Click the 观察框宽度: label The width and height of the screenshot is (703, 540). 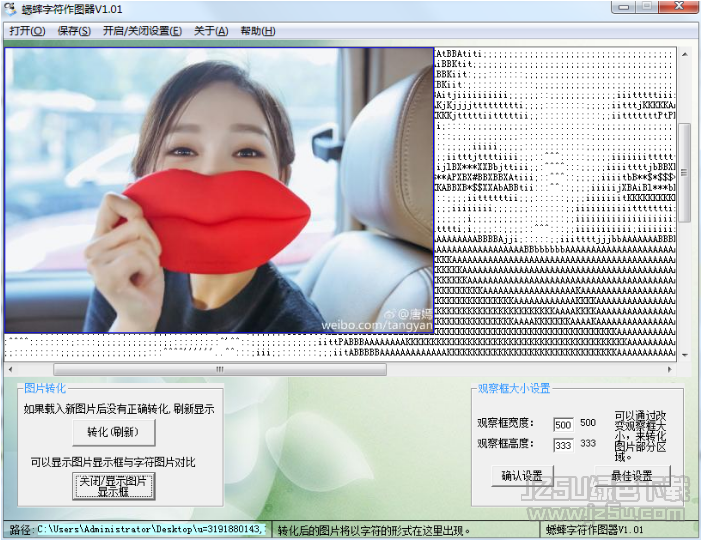tap(506, 423)
